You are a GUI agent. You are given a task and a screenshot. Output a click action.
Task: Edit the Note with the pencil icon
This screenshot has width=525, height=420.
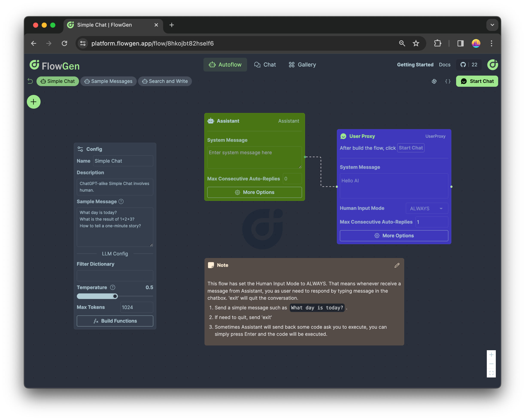pos(397,265)
